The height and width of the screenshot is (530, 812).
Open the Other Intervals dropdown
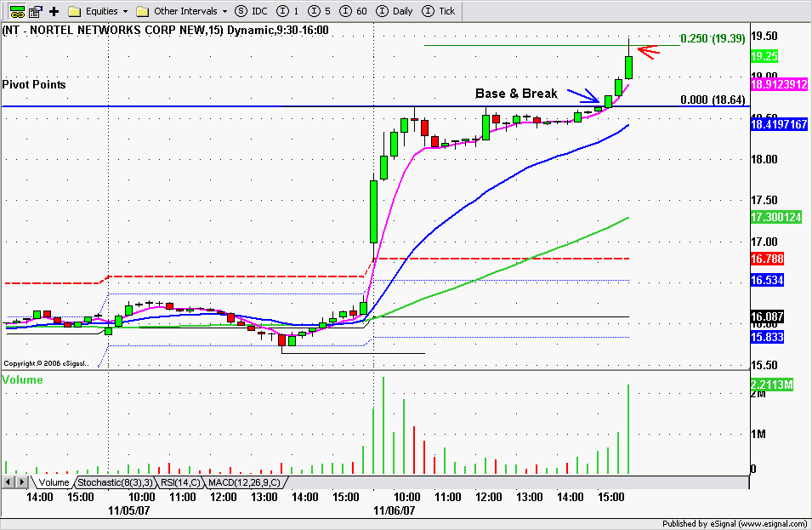182,11
